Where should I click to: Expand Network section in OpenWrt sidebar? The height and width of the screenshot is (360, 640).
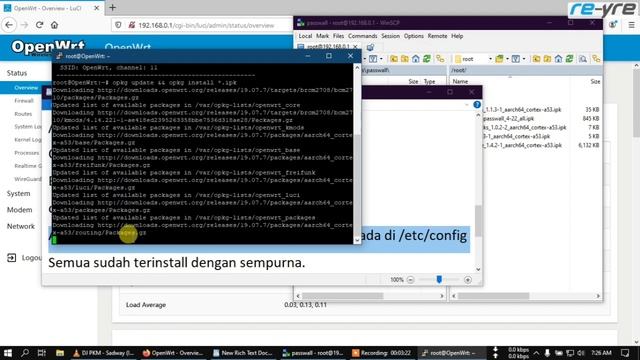click(20, 226)
